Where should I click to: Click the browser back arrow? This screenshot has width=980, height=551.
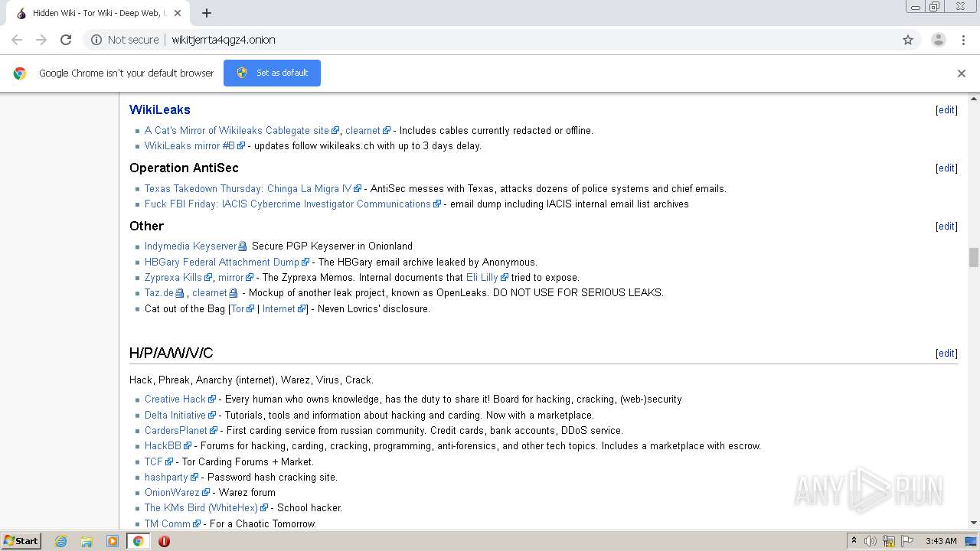pyautogui.click(x=17, y=40)
